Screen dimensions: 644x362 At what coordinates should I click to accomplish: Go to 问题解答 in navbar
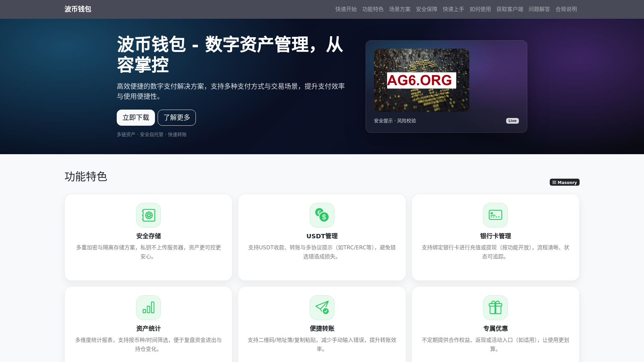pyautogui.click(x=539, y=9)
